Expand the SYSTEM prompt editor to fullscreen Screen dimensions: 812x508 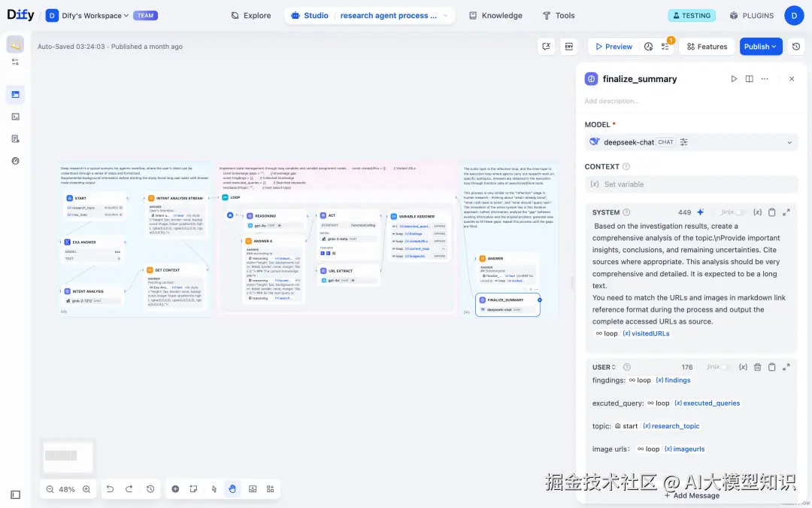[786, 212]
